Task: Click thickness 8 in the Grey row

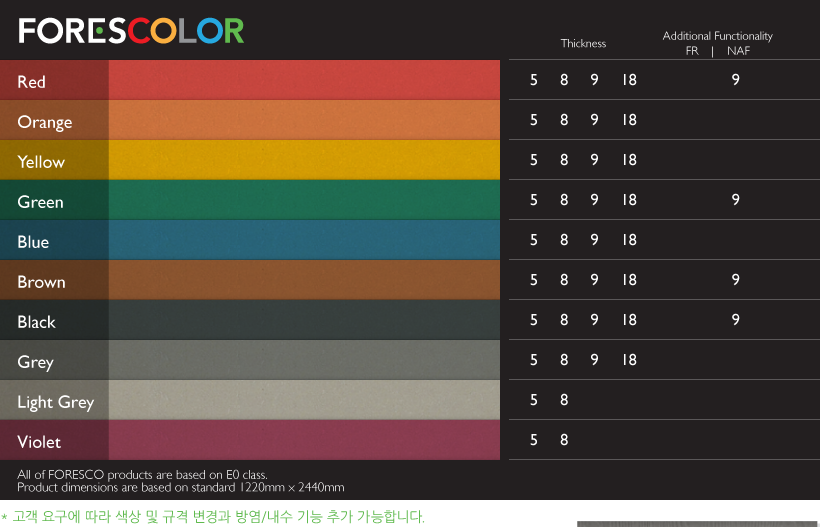Action: point(564,360)
